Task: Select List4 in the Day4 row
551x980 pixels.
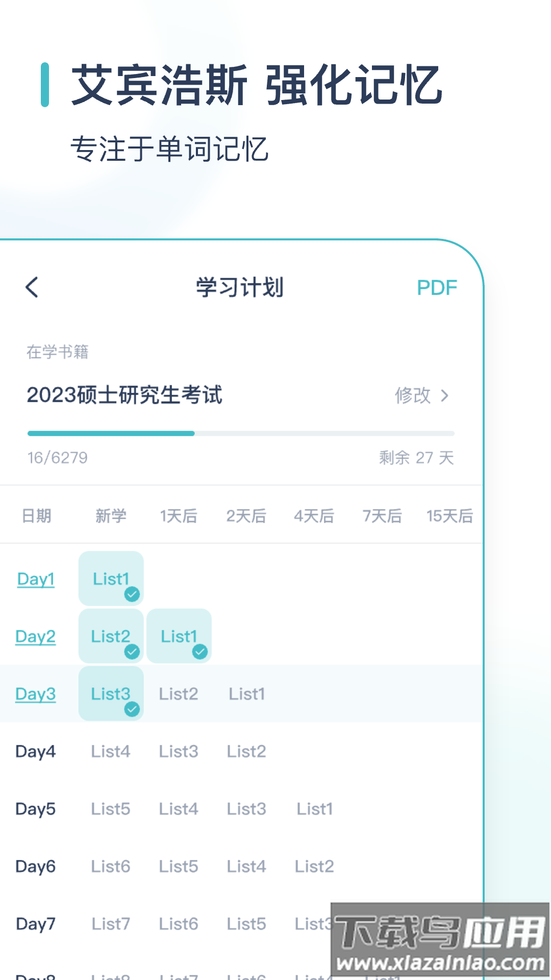Action: 111,751
